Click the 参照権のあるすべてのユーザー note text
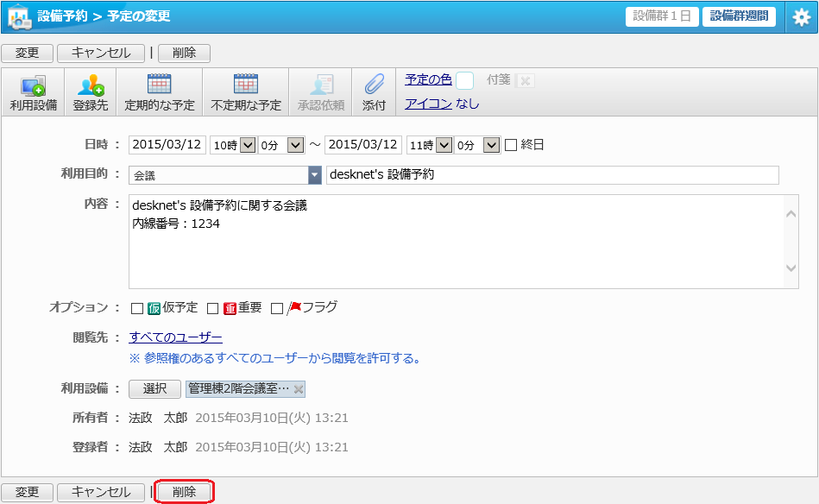This screenshot has width=819, height=504. tap(275, 358)
